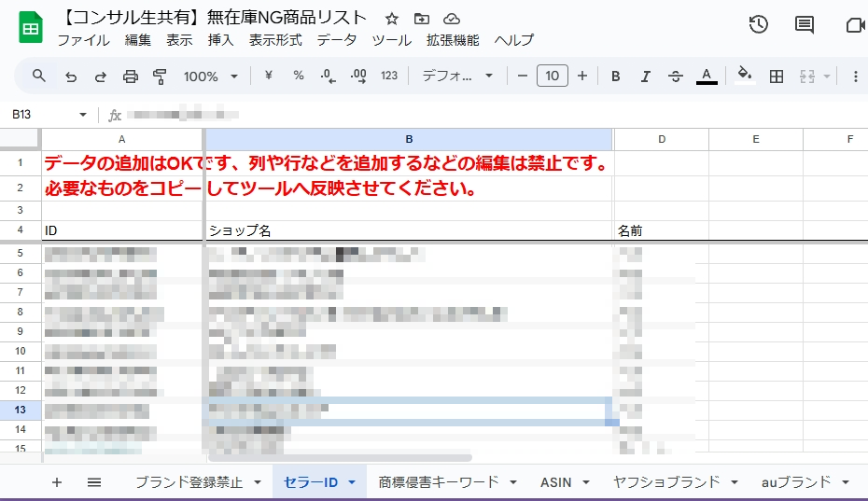The image size is (868, 501).
Task: Toggle italic text formatting
Action: point(645,77)
